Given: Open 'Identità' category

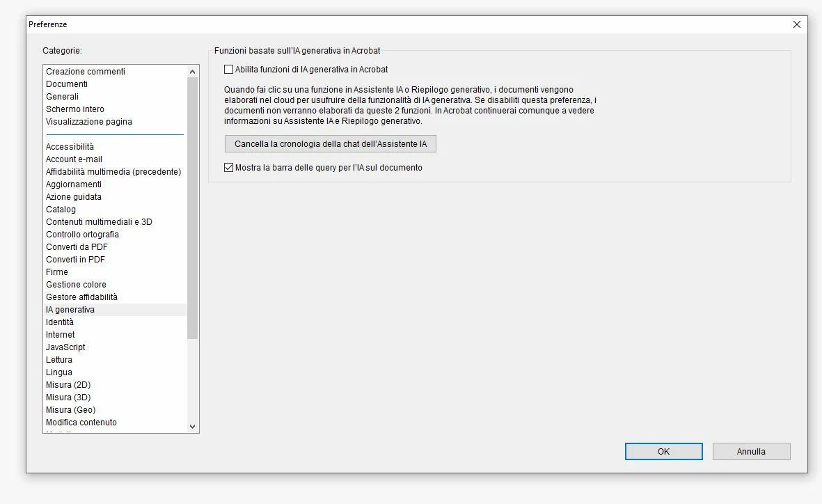Looking at the screenshot, I should [x=60, y=322].
